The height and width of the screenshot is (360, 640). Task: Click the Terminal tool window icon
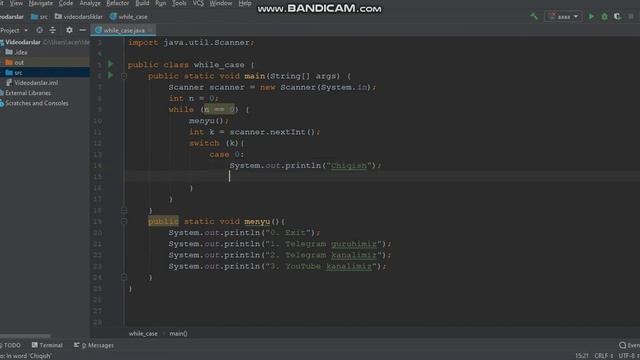35,345
